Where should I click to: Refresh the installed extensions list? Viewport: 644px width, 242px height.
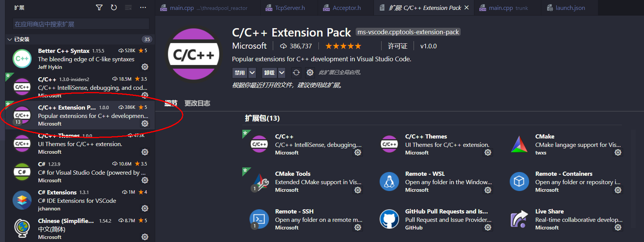coord(113,7)
